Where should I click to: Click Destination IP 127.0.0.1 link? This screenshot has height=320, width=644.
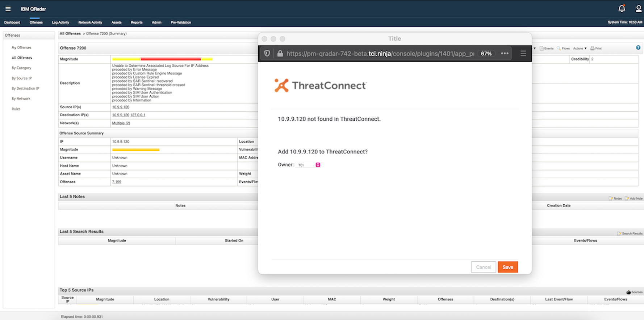pos(138,115)
